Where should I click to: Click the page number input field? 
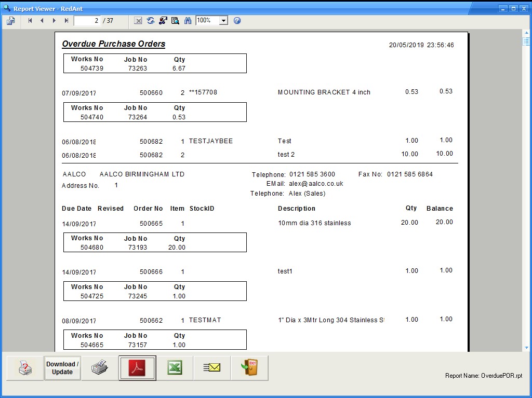pyautogui.click(x=87, y=21)
